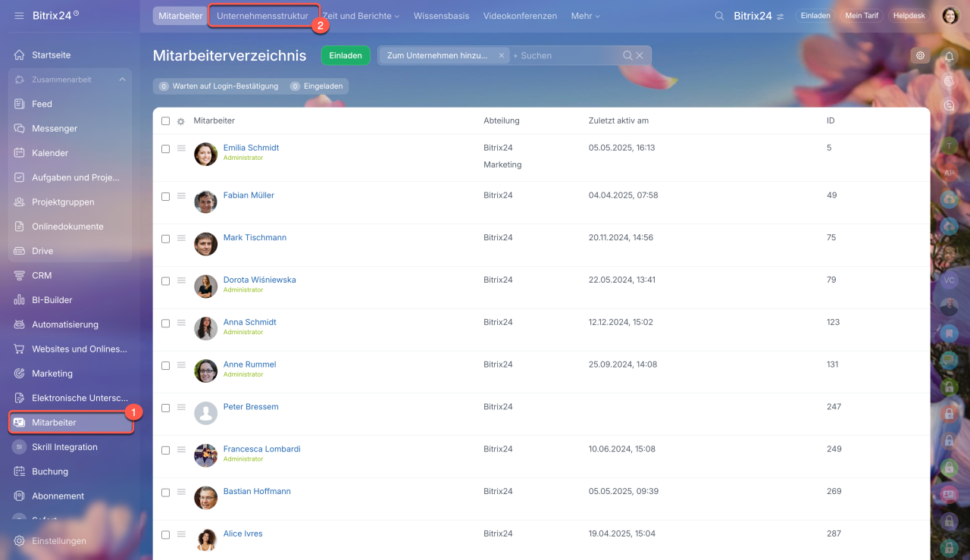Viewport: 970px width, 560px height.
Task: Tick the checkbox for Peter Bressem
Action: point(165,408)
